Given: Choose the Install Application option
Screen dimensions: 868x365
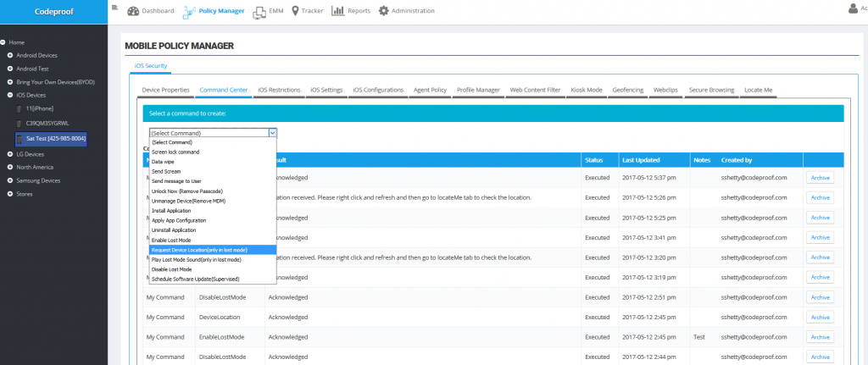Looking at the screenshot, I should (213, 211).
